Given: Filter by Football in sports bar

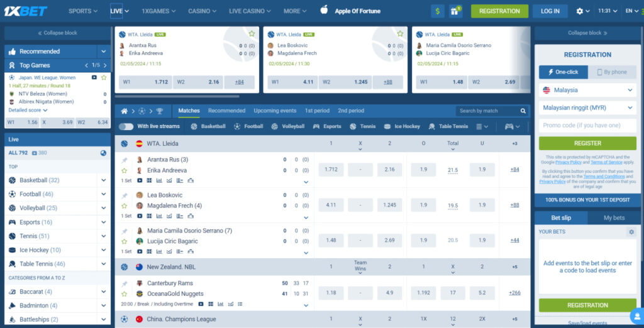Looking at the screenshot, I should pos(248,126).
